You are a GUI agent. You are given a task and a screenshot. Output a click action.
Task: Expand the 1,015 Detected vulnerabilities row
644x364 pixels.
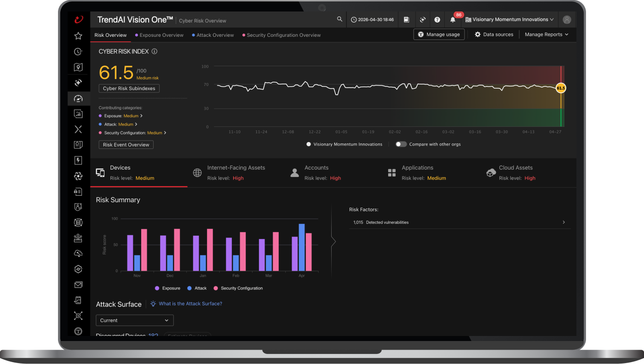click(460, 222)
